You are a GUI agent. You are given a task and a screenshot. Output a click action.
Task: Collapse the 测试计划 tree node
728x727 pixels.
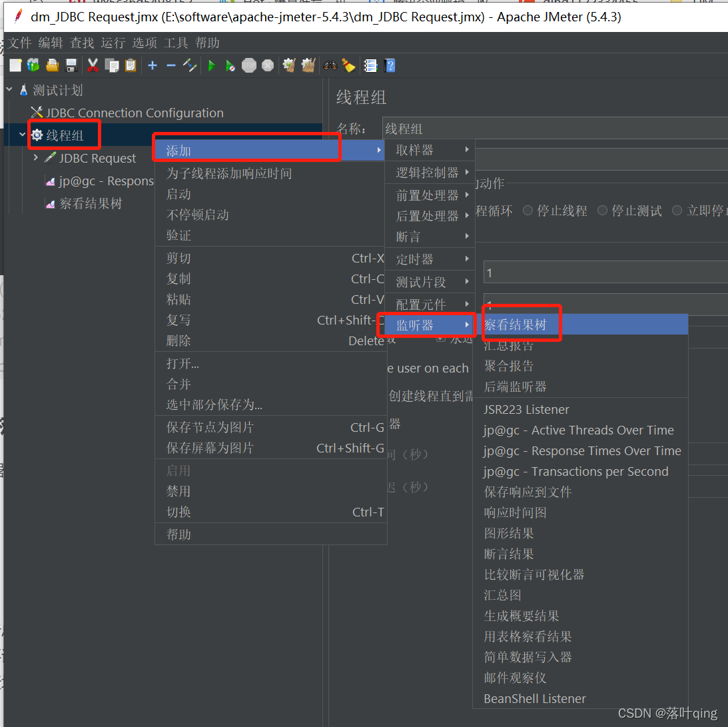(x=9, y=89)
